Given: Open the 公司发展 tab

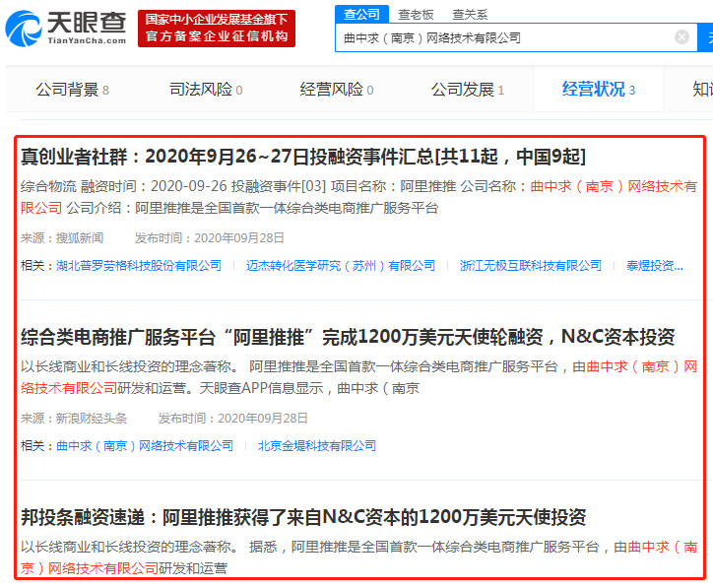Looking at the screenshot, I should coord(468,90).
